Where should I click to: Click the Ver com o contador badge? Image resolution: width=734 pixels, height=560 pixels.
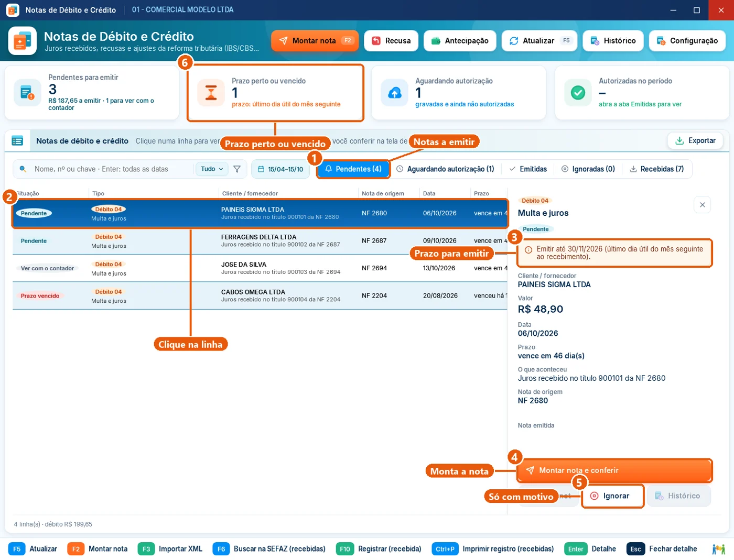[47, 268]
